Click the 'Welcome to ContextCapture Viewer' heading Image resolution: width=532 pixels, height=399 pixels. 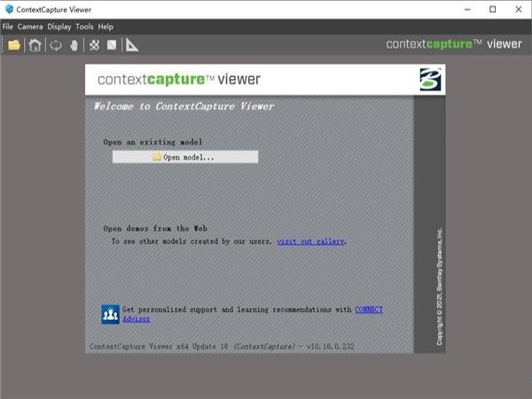pos(184,106)
